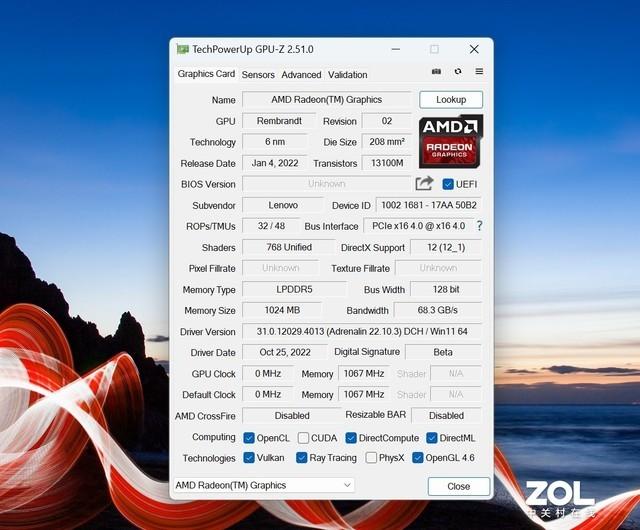
Task: Switch to the Graphics Card tab
Action: point(206,74)
